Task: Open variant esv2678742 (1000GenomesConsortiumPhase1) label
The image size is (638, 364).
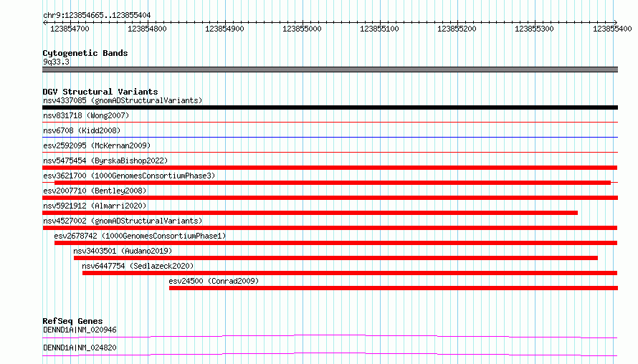Action: (x=140, y=236)
